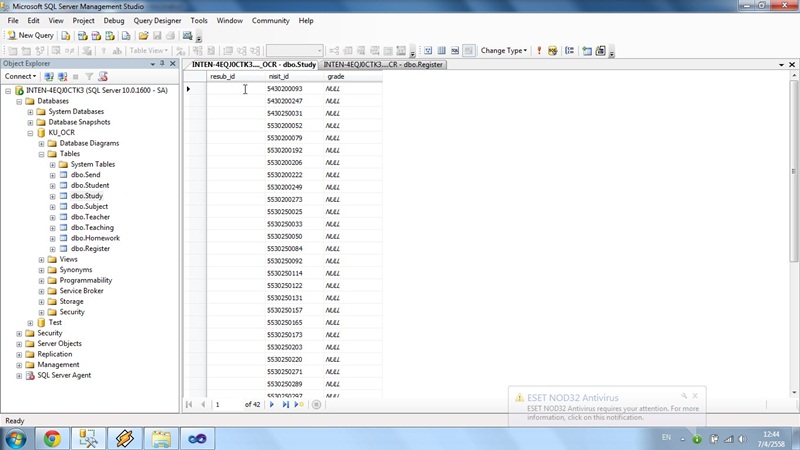Click the New Query toolbar button
The image size is (800, 450).
point(30,35)
